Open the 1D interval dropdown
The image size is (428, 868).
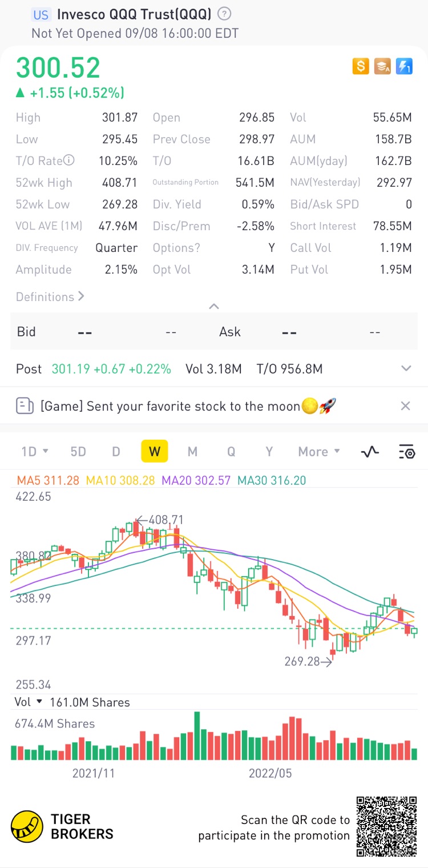pyautogui.click(x=34, y=452)
